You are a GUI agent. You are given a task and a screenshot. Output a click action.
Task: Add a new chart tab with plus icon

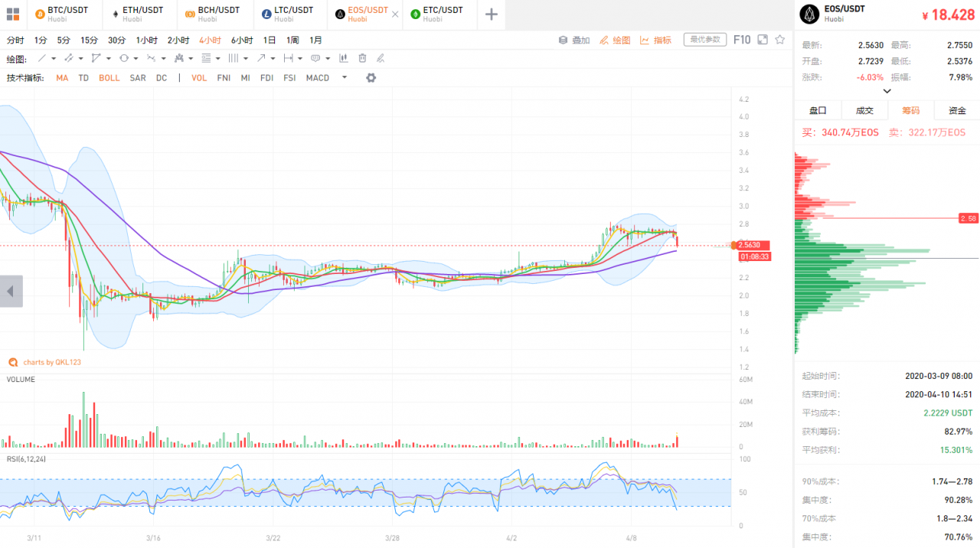(492, 14)
